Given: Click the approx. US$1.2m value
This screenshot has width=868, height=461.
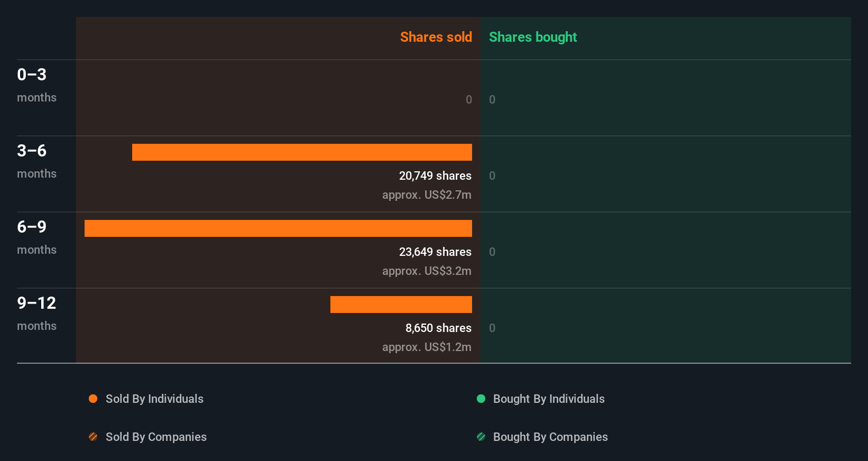Looking at the screenshot, I should [x=427, y=347].
